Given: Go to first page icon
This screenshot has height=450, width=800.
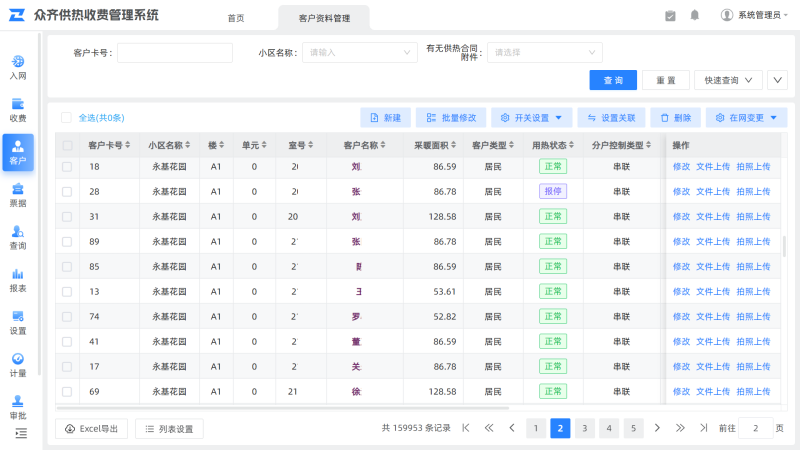Looking at the screenshot, I should [466, 428].
